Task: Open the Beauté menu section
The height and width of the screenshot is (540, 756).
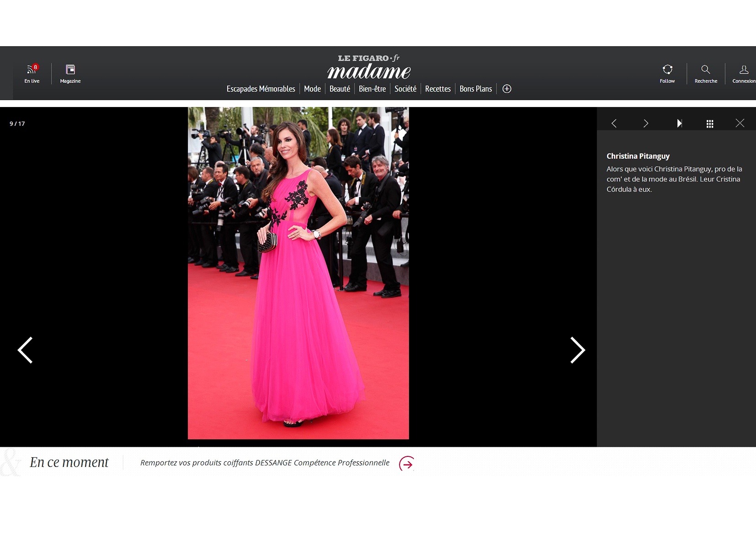Action: (x=340, y=89)
